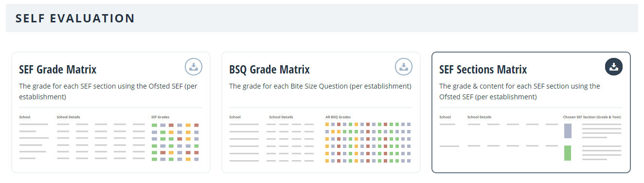
Task: Click the SEF Sections Matrix preview thumbnail
Action: pyautogui.click(x=531, y=138)
